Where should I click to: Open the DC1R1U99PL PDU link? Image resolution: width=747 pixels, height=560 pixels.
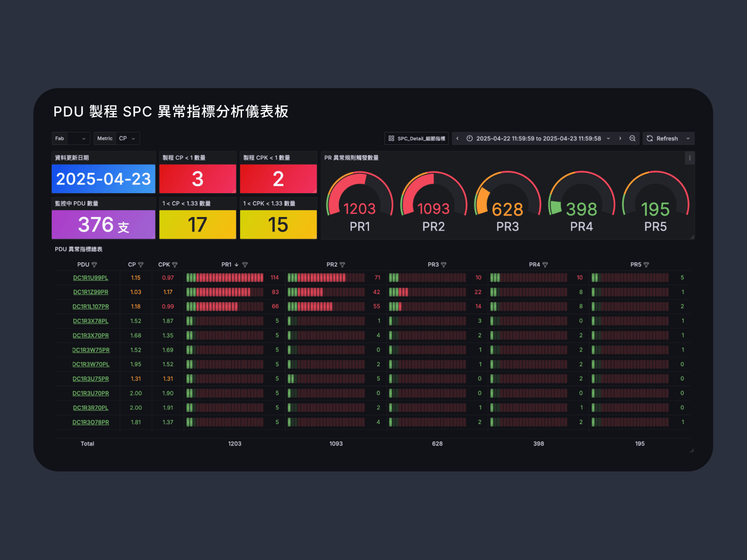91,278
